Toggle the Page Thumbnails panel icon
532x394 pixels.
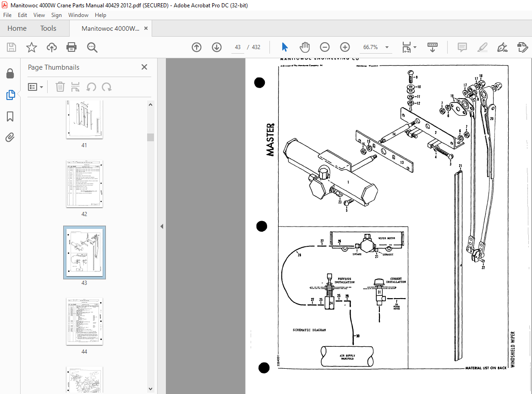coord(10,95)
